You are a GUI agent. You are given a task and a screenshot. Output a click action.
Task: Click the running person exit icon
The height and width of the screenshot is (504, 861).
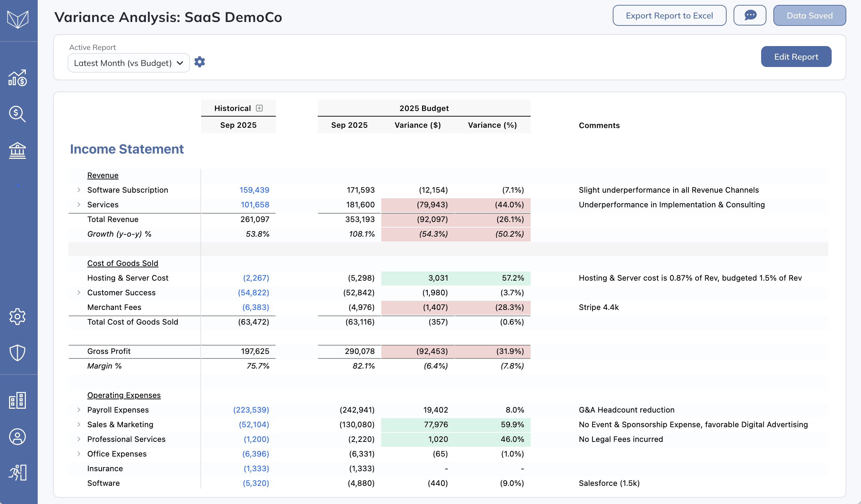click(x=17, y=473)
